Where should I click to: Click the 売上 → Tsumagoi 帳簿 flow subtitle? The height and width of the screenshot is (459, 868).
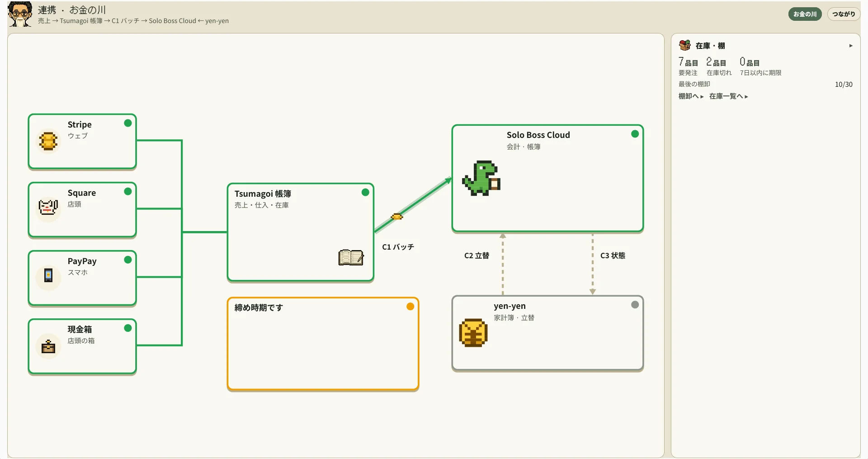click(133, 21)
